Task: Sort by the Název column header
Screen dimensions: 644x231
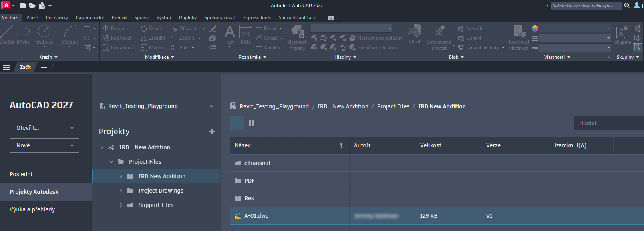Action: [289, 145]
